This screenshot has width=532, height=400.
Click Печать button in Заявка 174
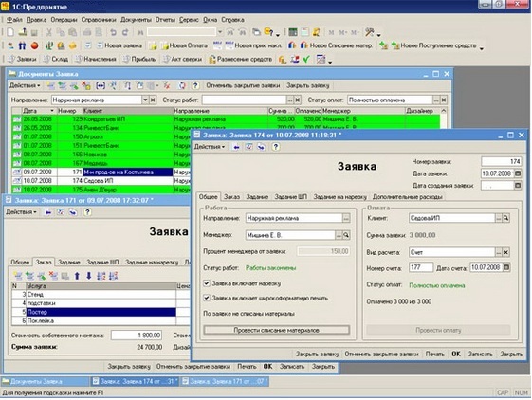point(435,354)
